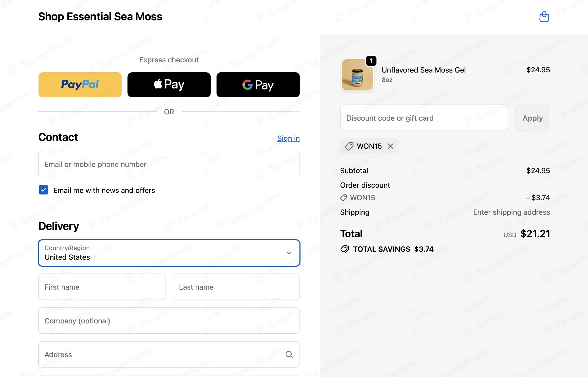Open the shopping bag cart icon

point(544,17)
